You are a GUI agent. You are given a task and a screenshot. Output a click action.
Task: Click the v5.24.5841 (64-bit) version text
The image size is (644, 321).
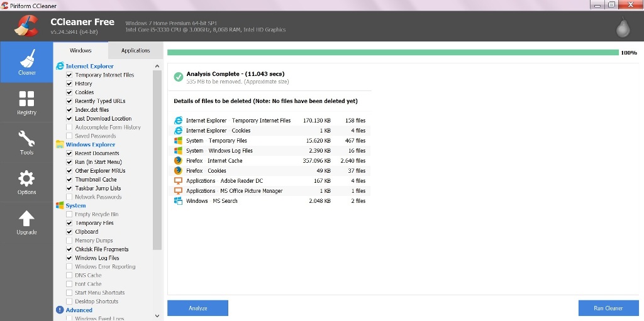[x=74, y=32]
